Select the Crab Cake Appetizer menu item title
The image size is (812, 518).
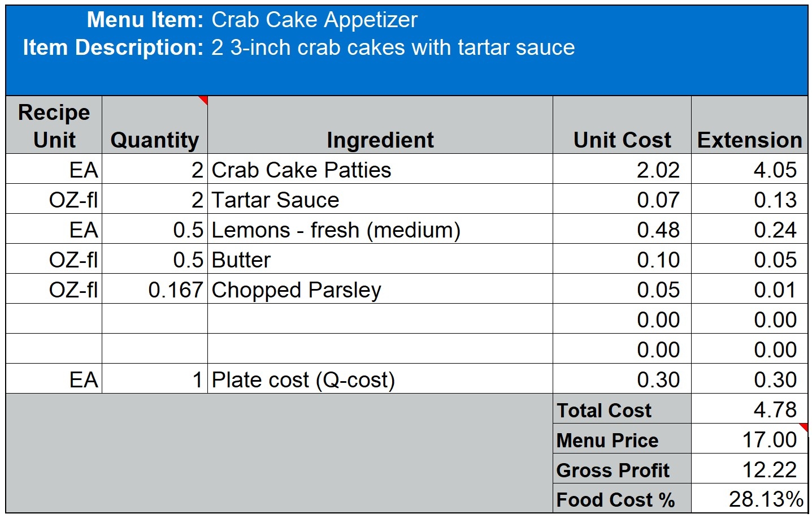[x=314, y=20]
